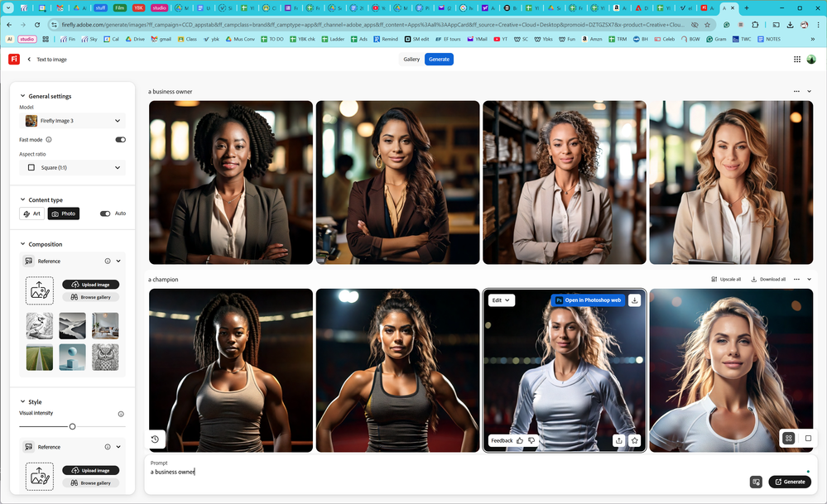This screenshot has height=504, width=827.
Task: Click the Adobe Firefly logo
Action: pyautogui.click(x=14, y=59)
